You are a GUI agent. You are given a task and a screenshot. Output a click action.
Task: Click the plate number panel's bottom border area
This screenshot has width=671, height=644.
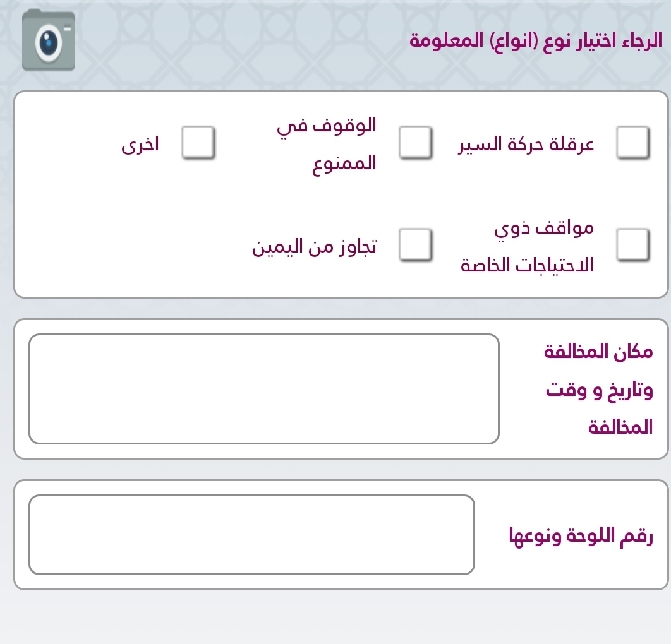[341, 588]
